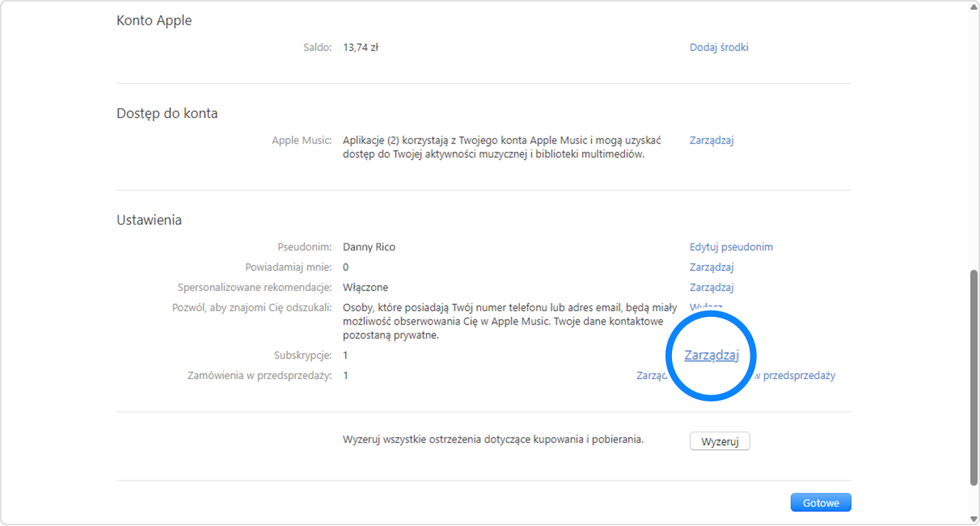This screenshot has width=980, height=526.
Task: Click Edytuj pseudonim link
Action: tap(731, 247)
